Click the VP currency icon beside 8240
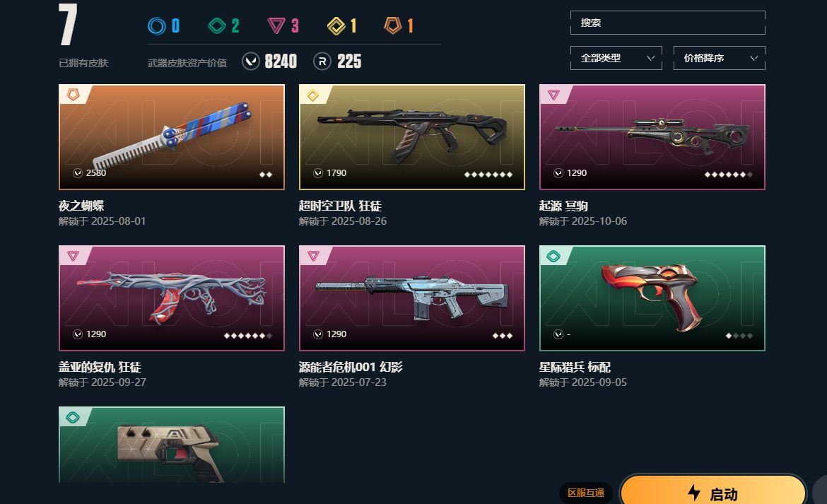 point(251,61)
